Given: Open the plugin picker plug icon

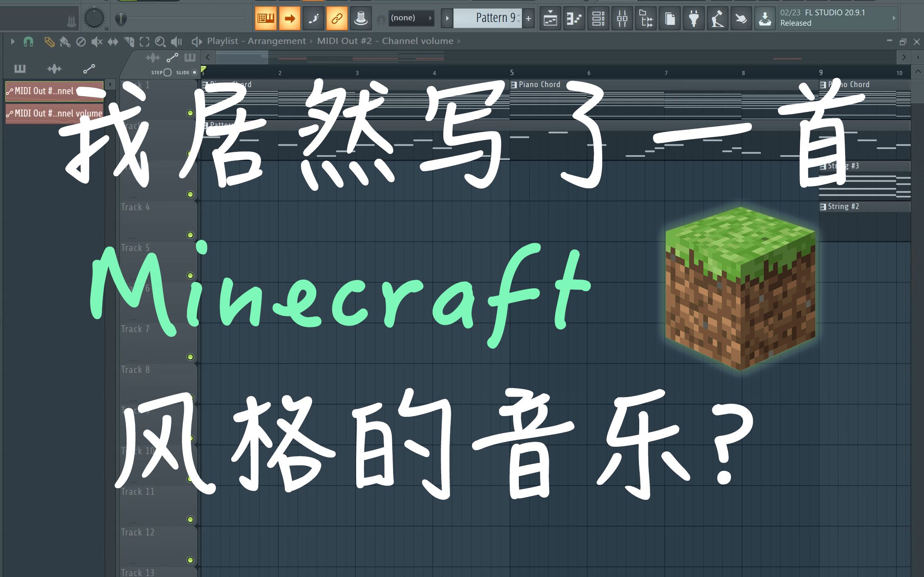Looking at the screenshot, I should pyautogui.click(x=694, y=19).
